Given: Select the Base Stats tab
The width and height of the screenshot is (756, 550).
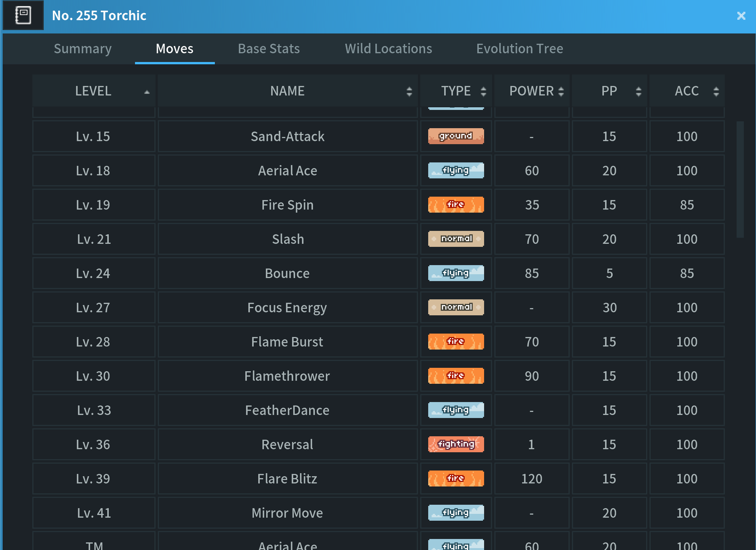Looking at the screenshot, I should (x=268, y=48).
